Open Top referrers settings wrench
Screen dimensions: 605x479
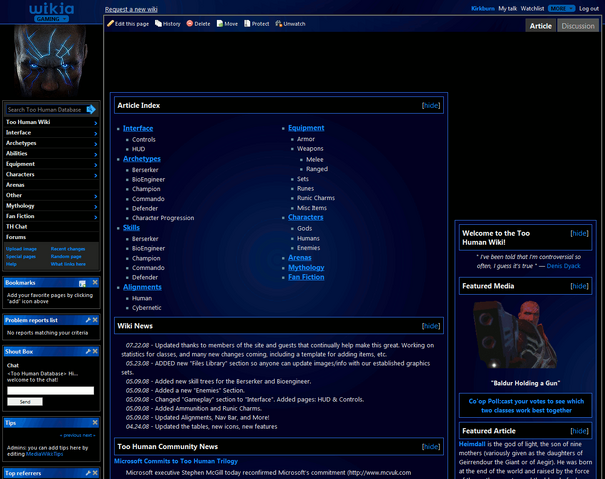tap(88, 473)
